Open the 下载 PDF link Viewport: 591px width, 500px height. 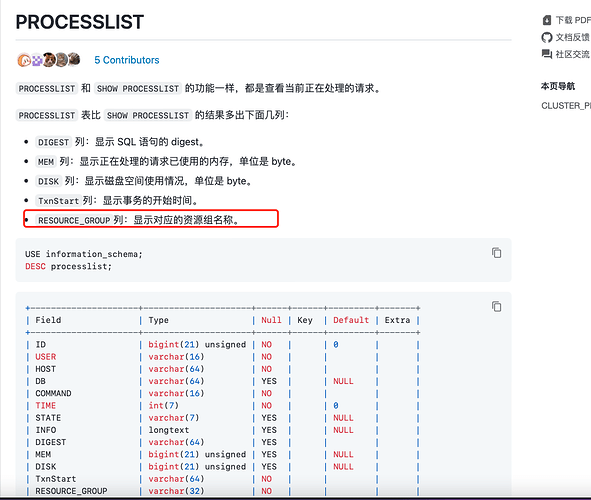(x=573, y=20)
